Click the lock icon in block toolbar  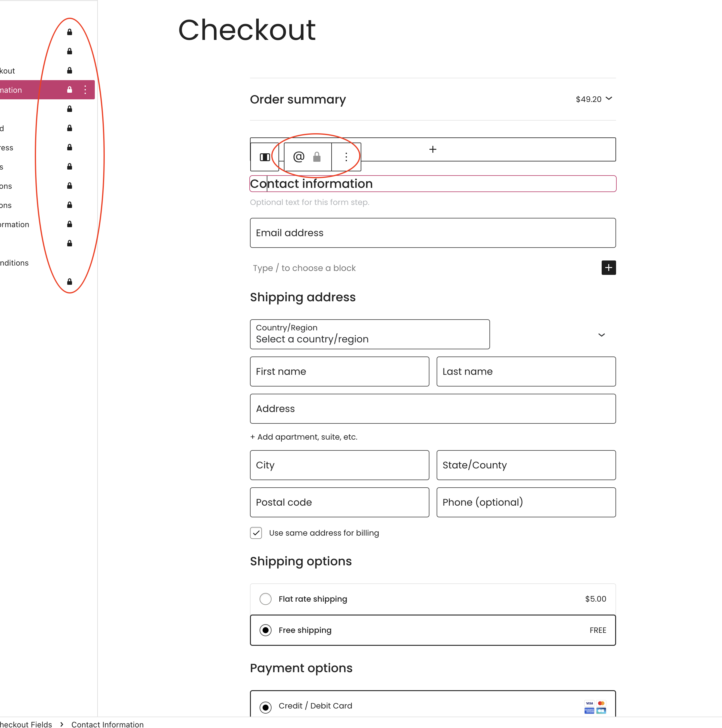coord(317,157)
